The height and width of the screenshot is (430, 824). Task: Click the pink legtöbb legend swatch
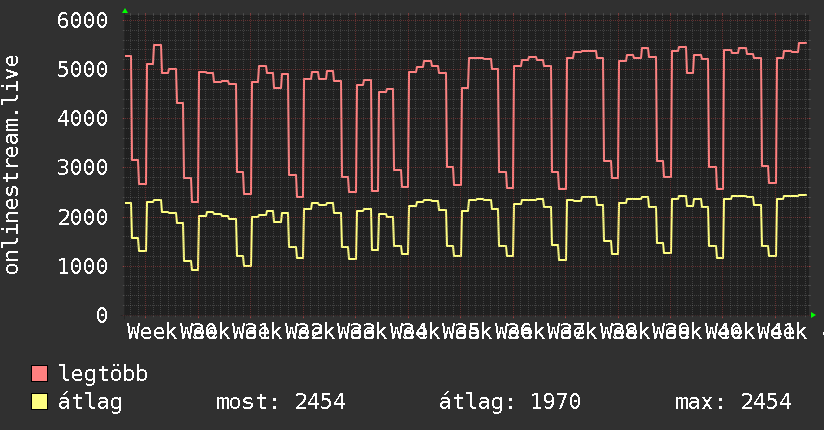(x=39, y=374)
